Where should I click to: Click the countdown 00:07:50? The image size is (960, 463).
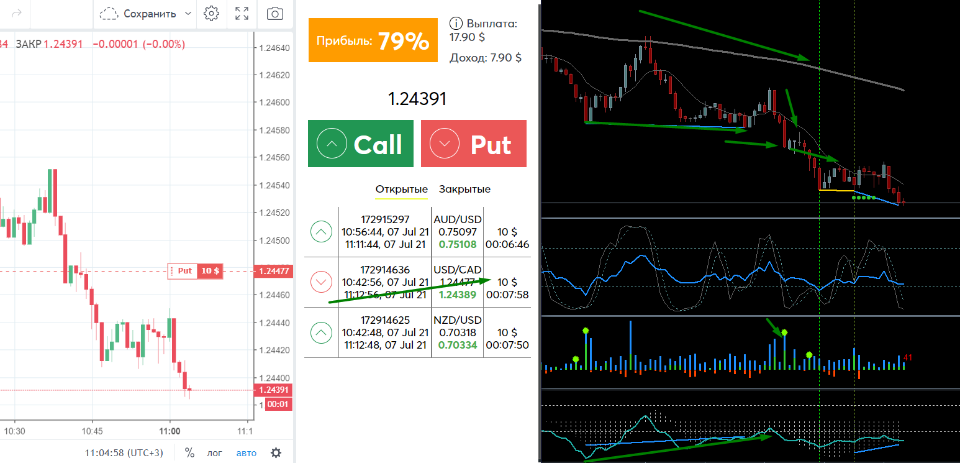click(507, 345)
